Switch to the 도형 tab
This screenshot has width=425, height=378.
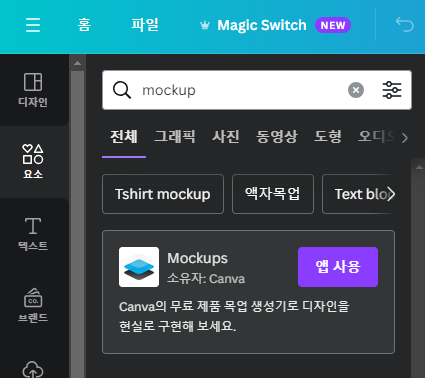click(x=328, y=137)
